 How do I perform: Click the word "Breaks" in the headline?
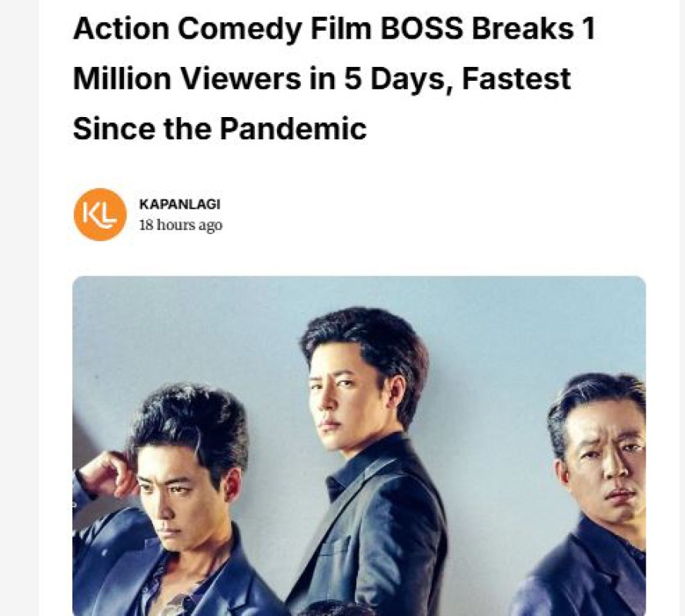pyautogui.click(x=523, y=28)
